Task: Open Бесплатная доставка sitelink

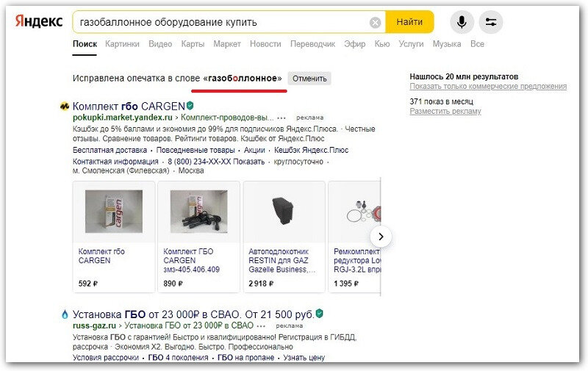Action: coord(110,151)
